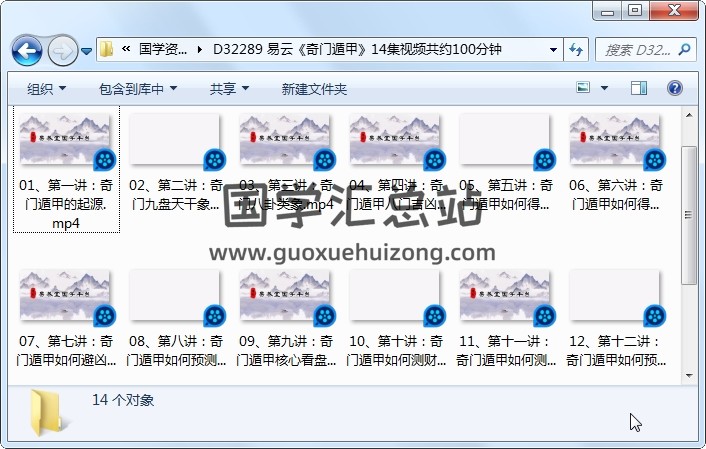The image size is (706, 449).
Task: Click file name 02、第二讲：奇门九盘天干象...
Action: pos(176,195)
